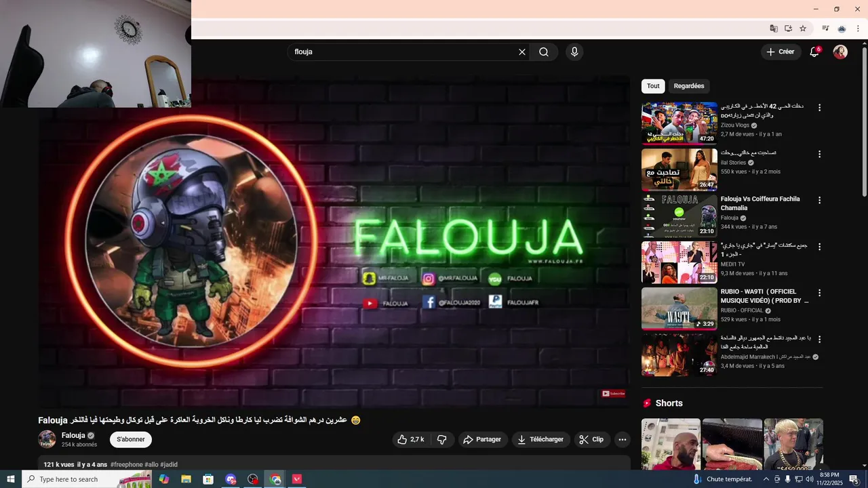Viewport: 868px width, 488px height.
Task: Open the Chrome three-dot menu
Action: point(858,28)
